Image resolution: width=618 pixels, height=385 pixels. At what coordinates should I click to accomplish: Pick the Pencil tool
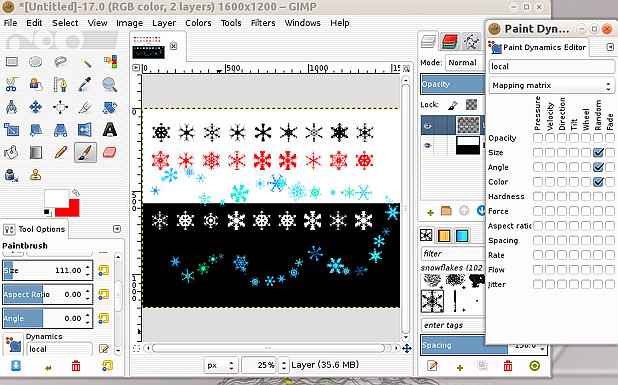pos(60,153)
